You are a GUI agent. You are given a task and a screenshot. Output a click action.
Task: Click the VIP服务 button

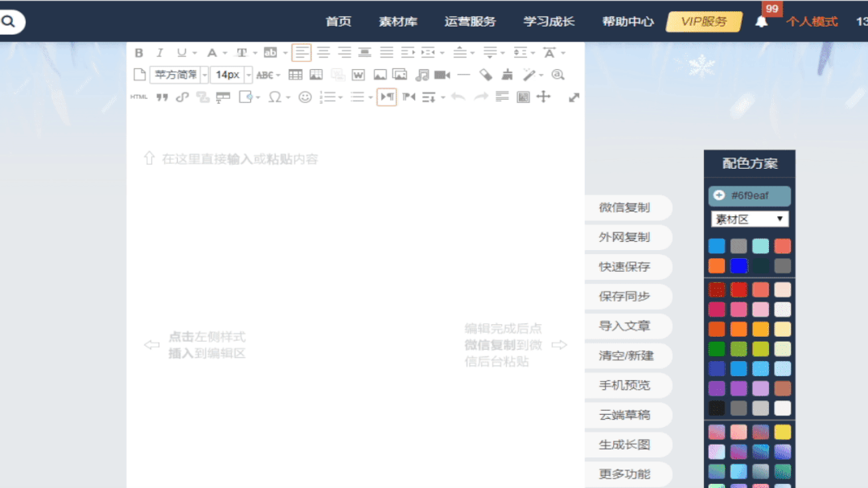pyautogui.click(x=703, y=22)
